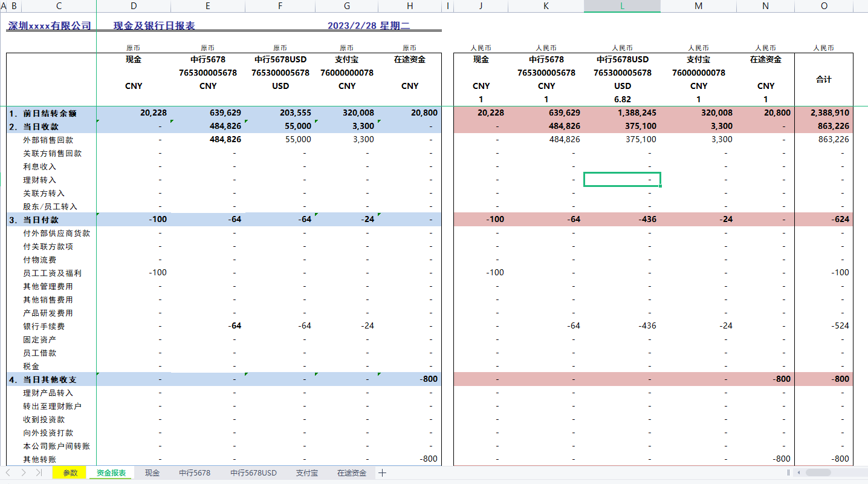Select column H header

(x=410, y=6)
